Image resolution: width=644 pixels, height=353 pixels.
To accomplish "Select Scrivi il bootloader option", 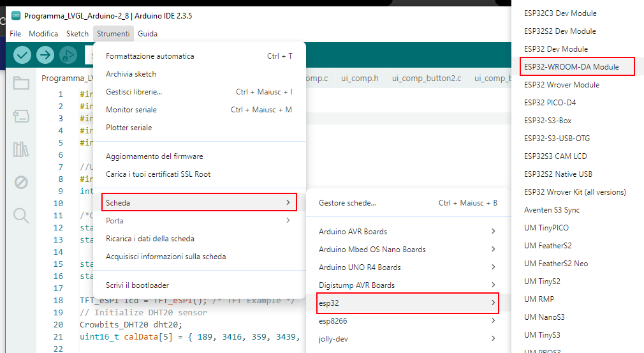I will 137,285.
